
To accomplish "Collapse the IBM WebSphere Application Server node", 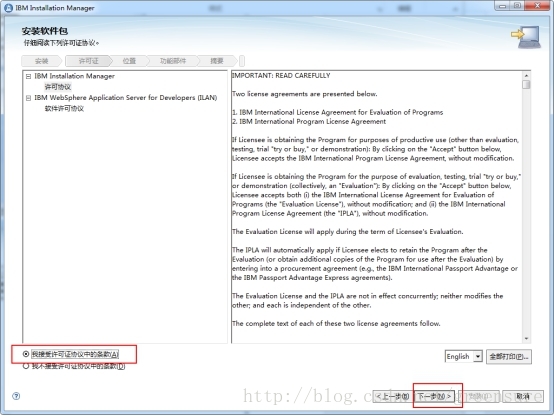I will (x=29, y=98).
